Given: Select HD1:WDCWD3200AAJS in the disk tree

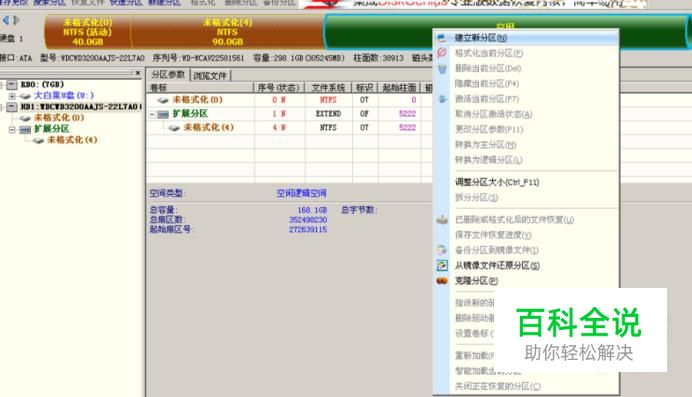Looking at the screenshot, I should [x=81, y=107].
